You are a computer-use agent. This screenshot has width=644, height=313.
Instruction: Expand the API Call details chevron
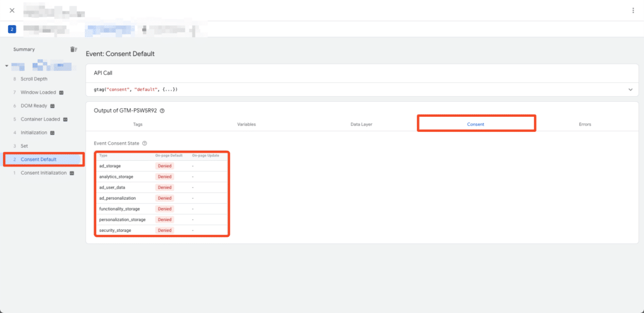[x=630, y=89]
